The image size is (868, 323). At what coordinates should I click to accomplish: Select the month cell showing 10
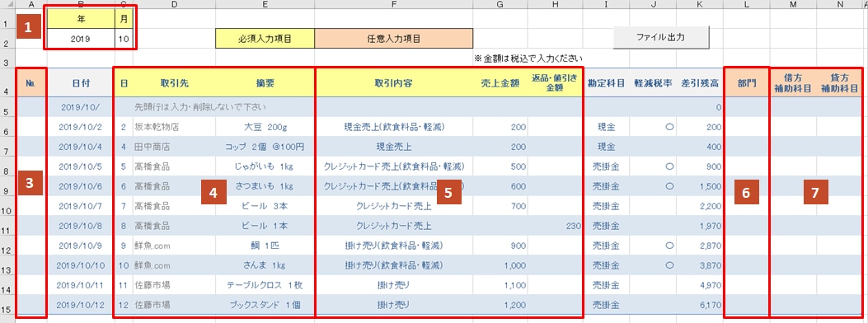tap(123, 39)
